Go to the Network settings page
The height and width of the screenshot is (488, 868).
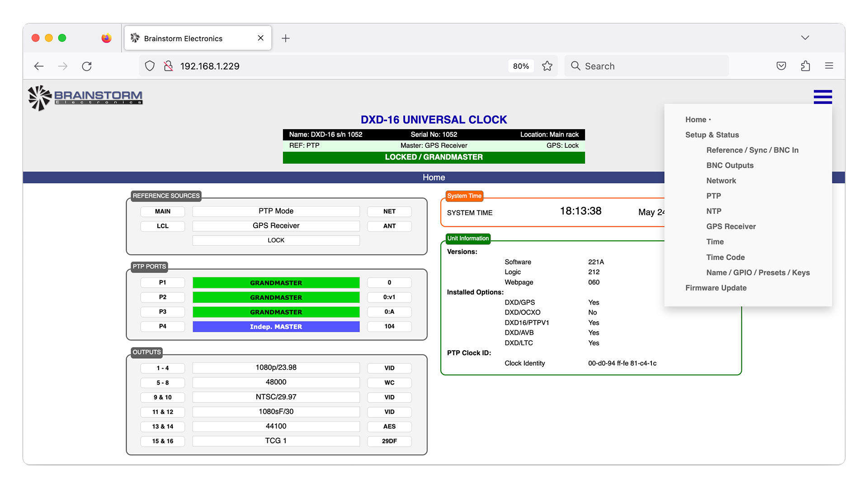pyautogui.click(x=721, y=181)
